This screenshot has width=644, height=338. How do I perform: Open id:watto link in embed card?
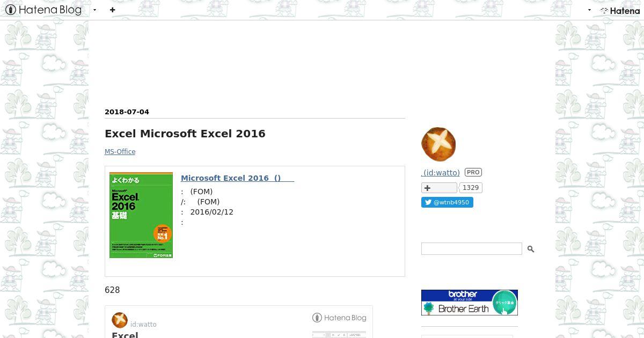(143, 325)
